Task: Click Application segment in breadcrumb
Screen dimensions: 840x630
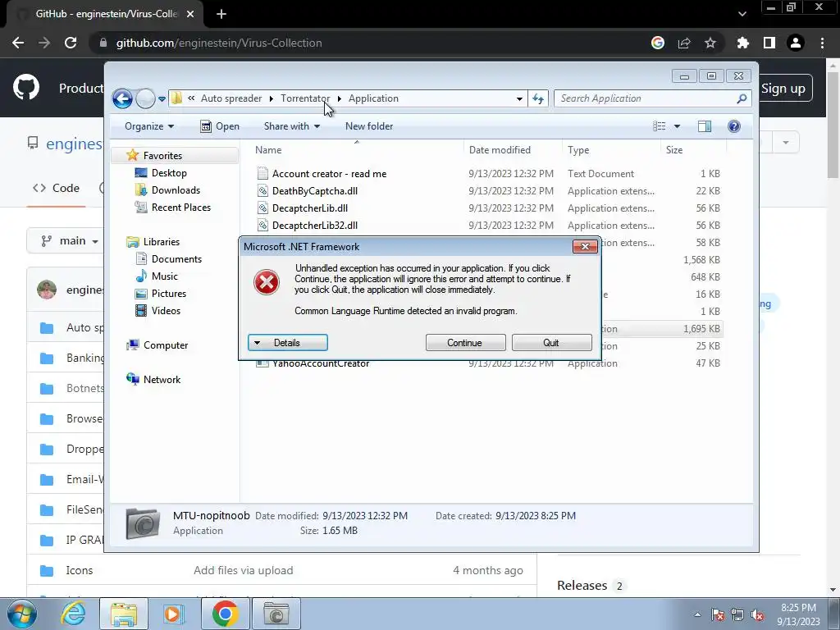Action: (x=373, y=98)
